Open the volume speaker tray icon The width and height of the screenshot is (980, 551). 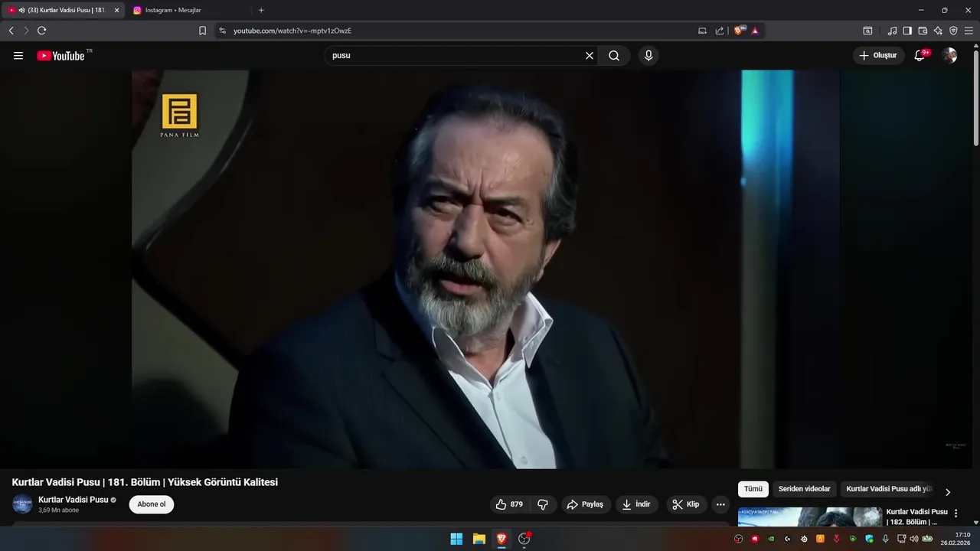[914, 539]
